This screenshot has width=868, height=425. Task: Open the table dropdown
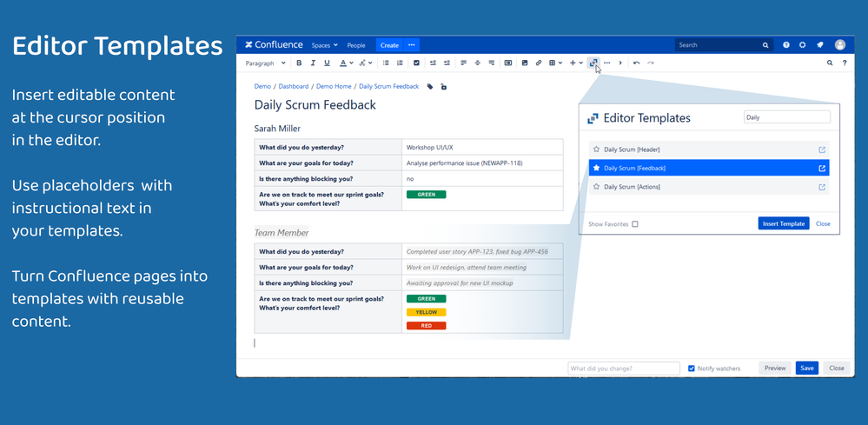(556, 63)
